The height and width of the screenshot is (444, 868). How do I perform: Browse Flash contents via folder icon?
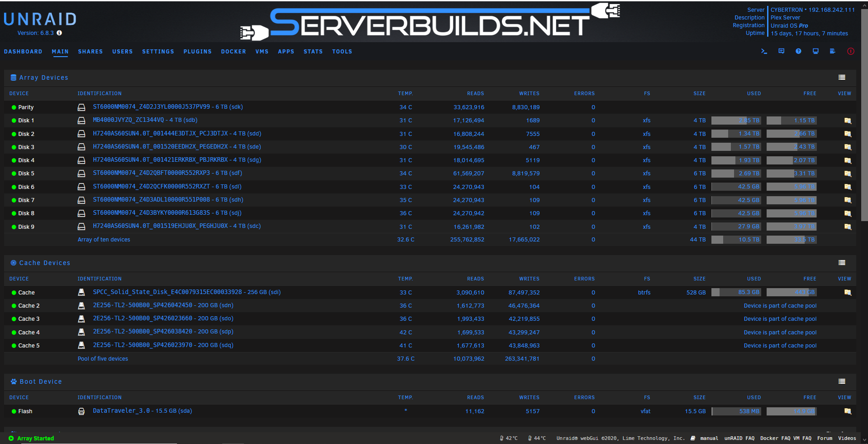pyautogui.click(x=848, y=411)
